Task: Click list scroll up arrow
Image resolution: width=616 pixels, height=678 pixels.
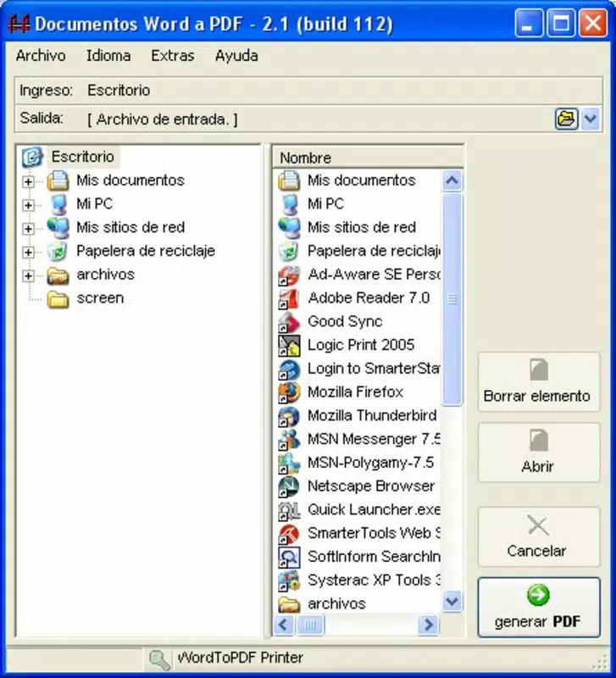Action: click(452, 181)
